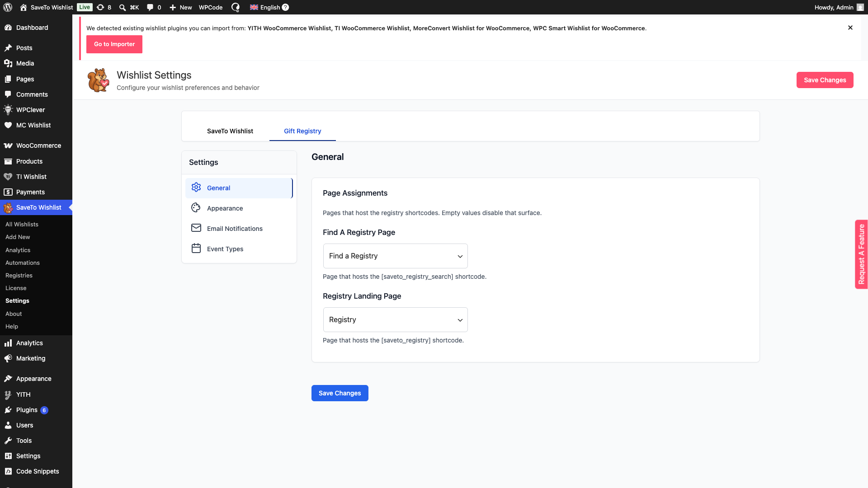Open the WordPress logo menu
Viewport: 868px width, 488px height.
point(8,7)
